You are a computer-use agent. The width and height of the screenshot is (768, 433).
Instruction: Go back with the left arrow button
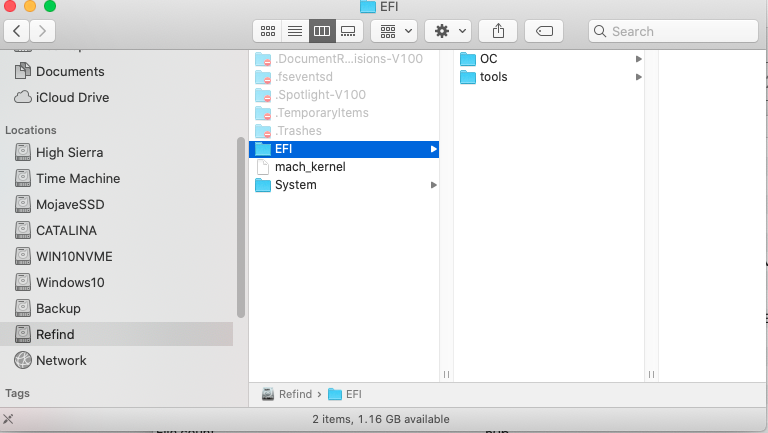point(17,31)
